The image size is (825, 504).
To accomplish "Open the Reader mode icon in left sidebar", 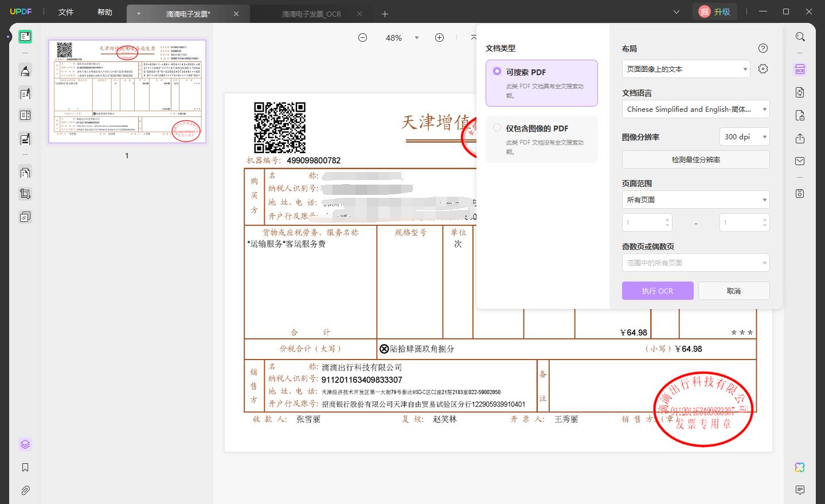I will tap(25, 37).
